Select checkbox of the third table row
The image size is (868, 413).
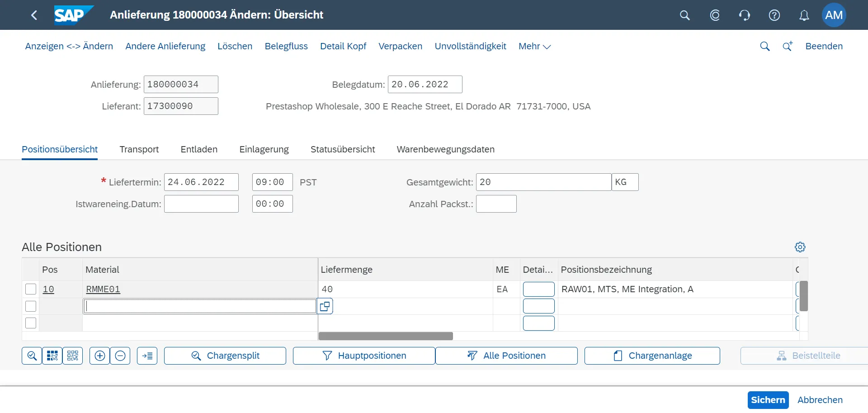tap(31, 323)
